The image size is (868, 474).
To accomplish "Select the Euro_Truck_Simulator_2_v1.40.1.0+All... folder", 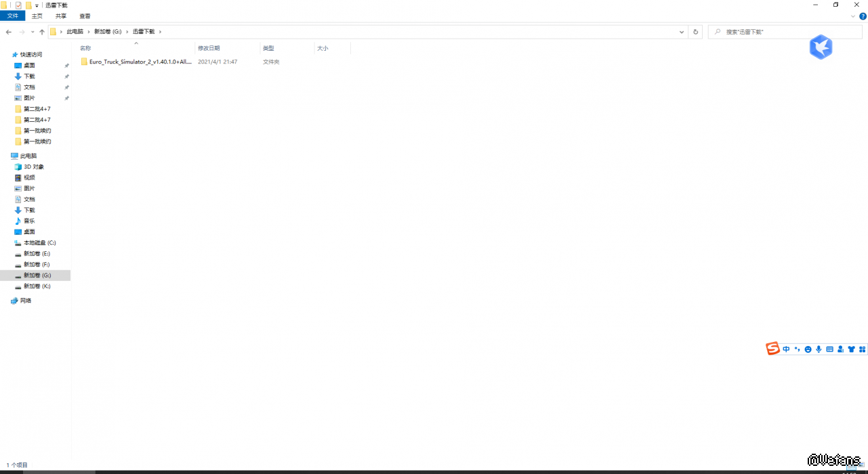I will click(136, 62).
